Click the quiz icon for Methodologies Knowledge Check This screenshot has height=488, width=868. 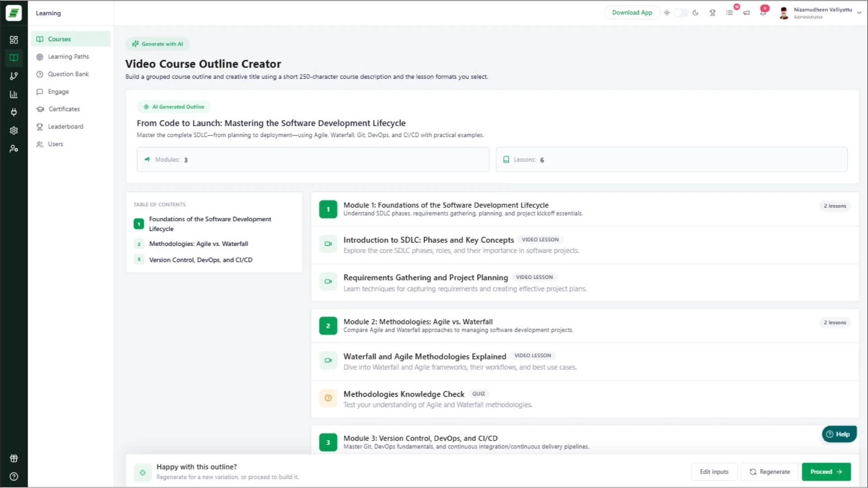(328, 398)
